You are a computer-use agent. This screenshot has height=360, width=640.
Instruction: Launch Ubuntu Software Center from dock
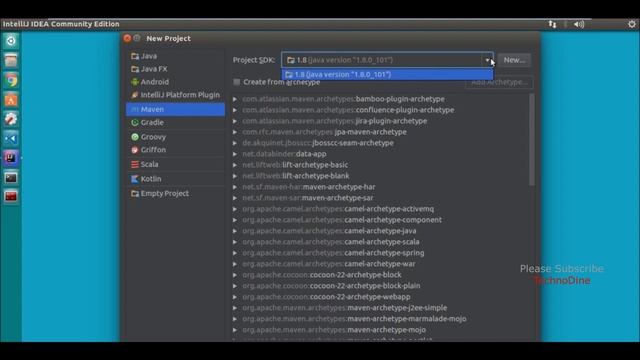11,100
